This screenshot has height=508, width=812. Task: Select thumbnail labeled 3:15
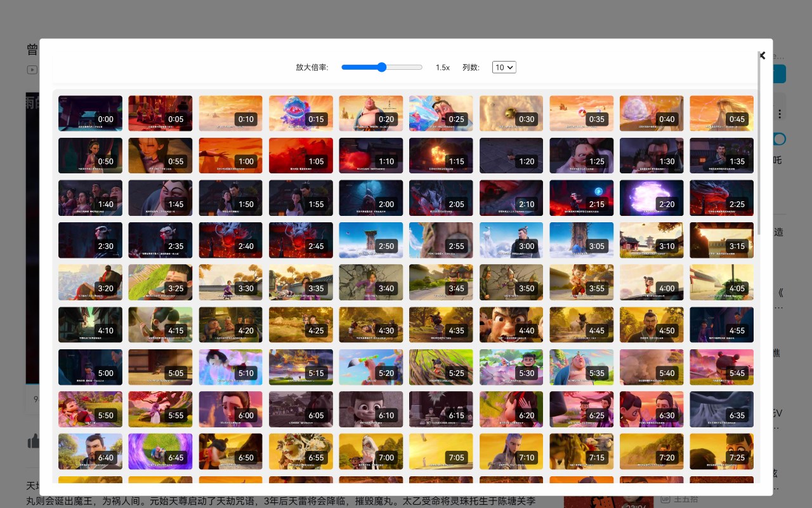[x=722, y=240]
